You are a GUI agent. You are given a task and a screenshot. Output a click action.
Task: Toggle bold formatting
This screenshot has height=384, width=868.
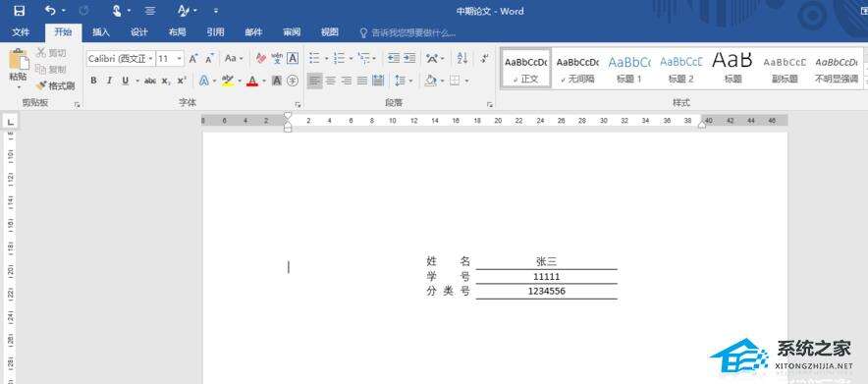click(x=93, y=81)
